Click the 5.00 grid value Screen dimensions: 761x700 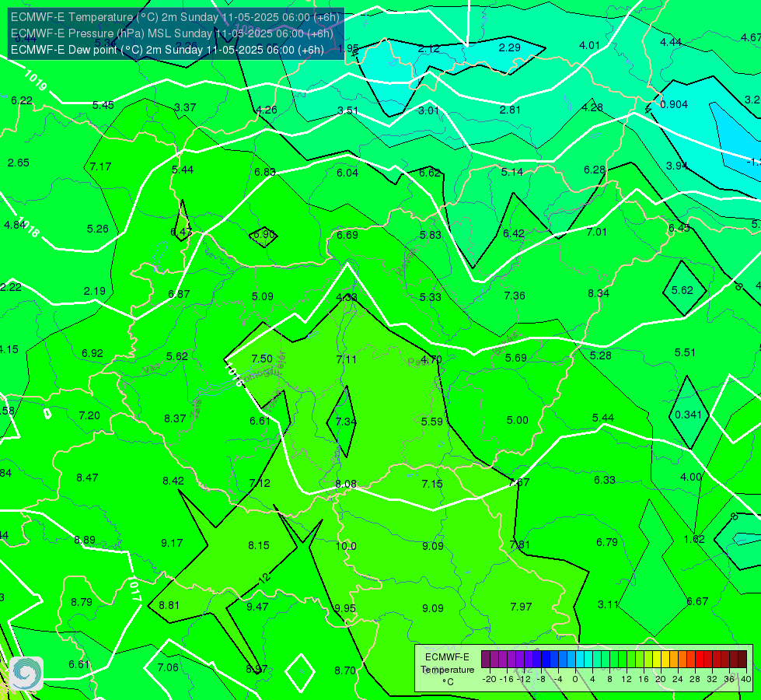[518, 420]
